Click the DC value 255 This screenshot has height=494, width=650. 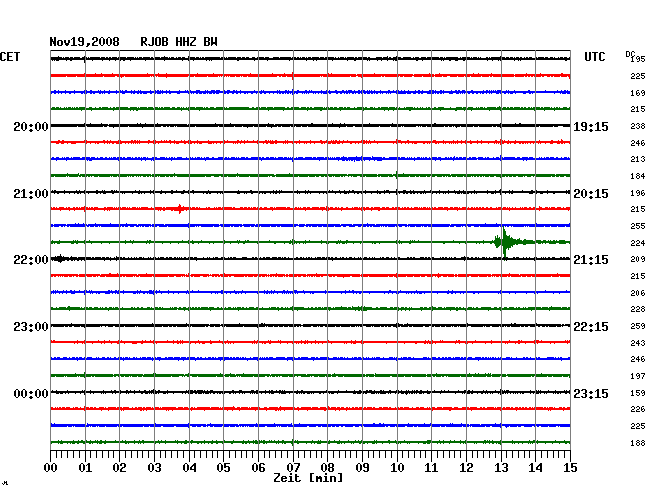pos(638,226)
